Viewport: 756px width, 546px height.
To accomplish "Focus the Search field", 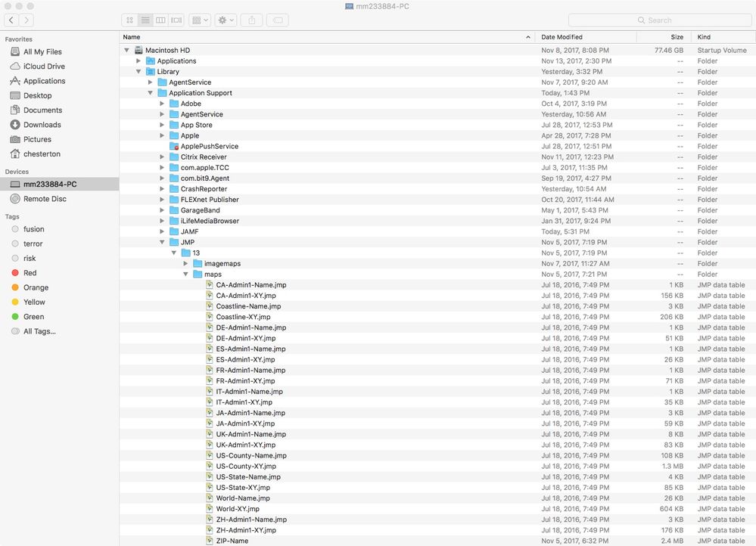I will [660, 20].
